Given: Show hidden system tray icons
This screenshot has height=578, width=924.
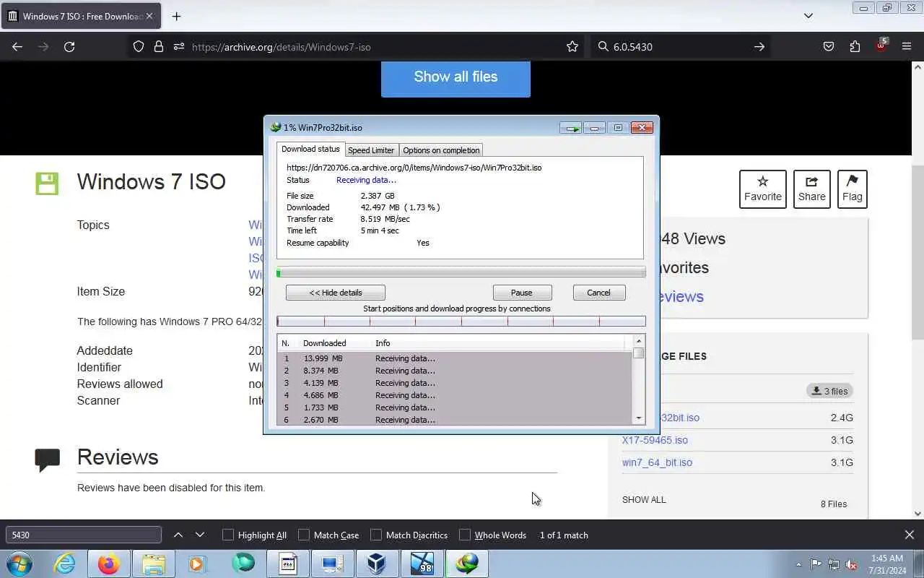Looking at the screenshot, I should [798, 564].
